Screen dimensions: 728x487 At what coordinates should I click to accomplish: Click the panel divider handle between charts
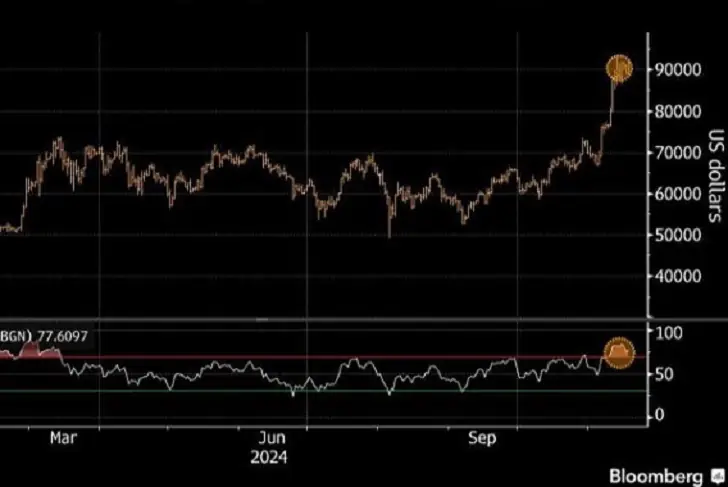[262, 319]
